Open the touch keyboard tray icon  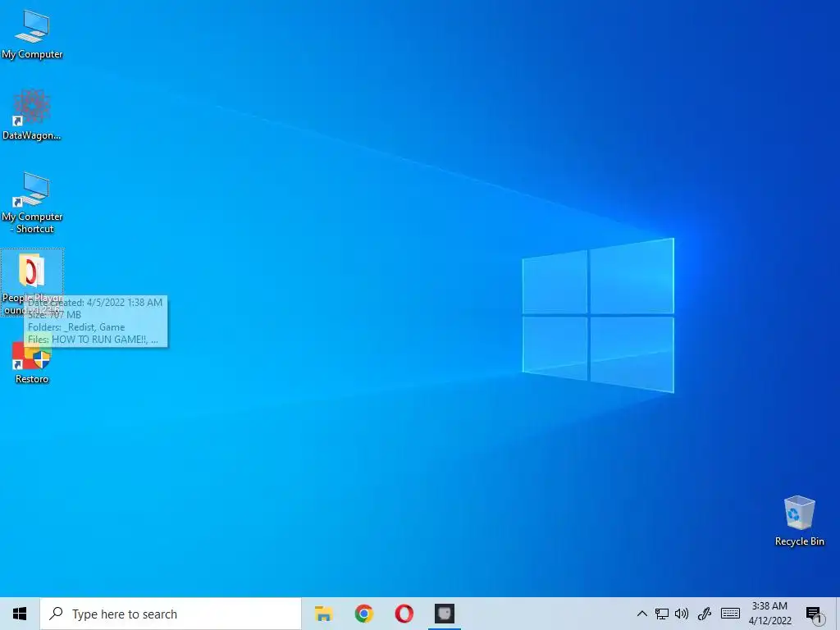click(730, 614)
